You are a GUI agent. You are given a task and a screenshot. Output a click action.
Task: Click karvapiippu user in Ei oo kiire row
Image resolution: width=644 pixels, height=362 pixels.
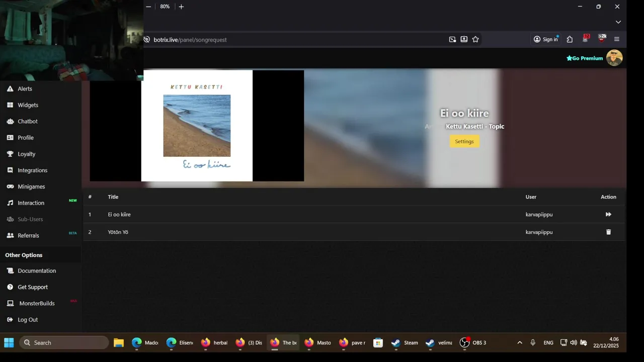point(539,215)
